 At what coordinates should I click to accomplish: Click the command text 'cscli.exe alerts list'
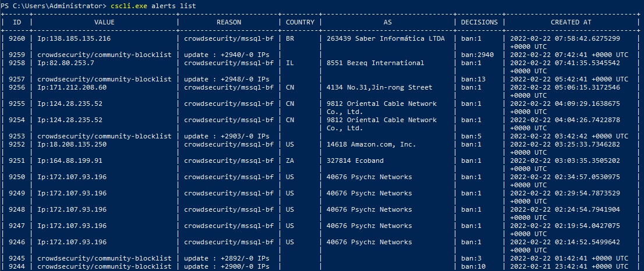coord(153,6)
